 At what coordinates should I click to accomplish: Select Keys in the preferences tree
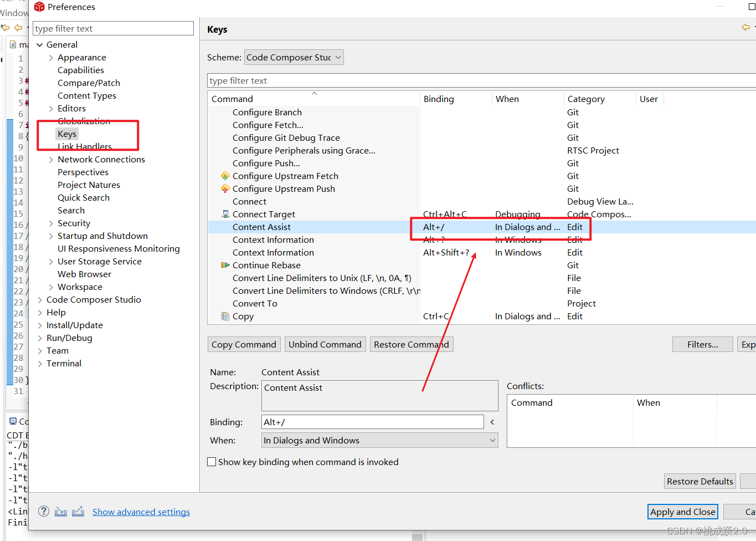[x=67, y=134]
